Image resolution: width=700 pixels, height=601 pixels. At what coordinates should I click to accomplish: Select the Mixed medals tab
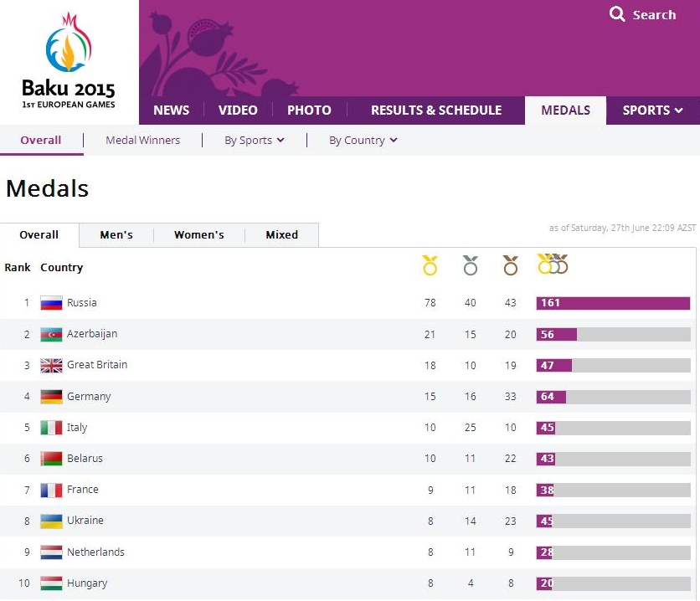282,235
